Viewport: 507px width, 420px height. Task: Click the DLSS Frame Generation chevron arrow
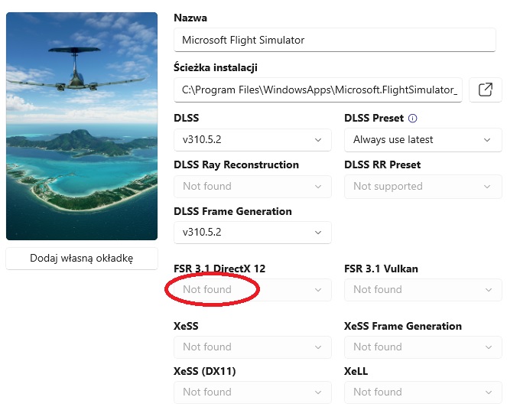click(x=318, y=233)
